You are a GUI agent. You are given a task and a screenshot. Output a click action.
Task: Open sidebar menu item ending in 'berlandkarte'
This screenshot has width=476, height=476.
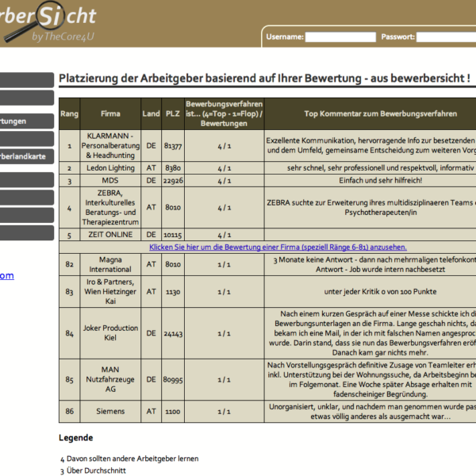(27, 156)
